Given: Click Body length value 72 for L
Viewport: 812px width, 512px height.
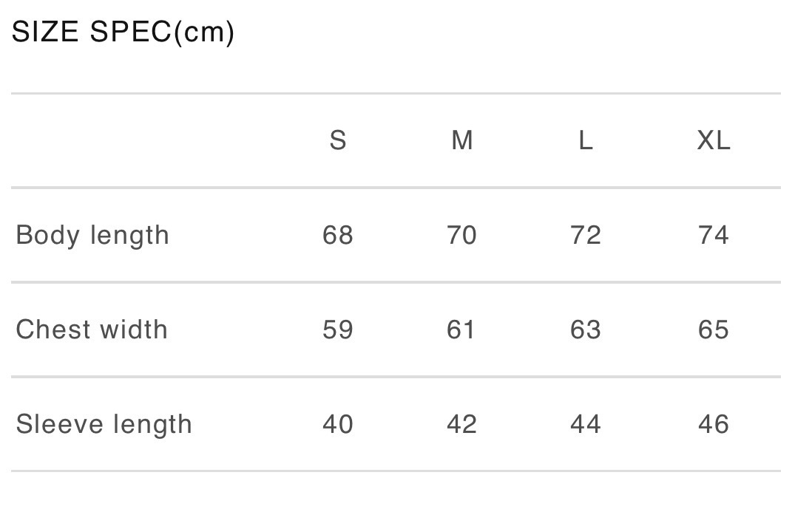Looking at the screenshot, I should pyautogui.click(x=586, y=235).
